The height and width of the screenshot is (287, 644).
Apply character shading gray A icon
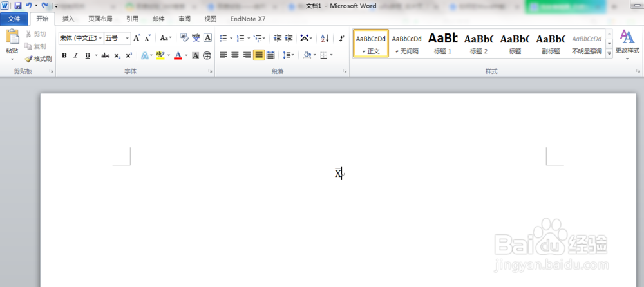click(196, 55)
